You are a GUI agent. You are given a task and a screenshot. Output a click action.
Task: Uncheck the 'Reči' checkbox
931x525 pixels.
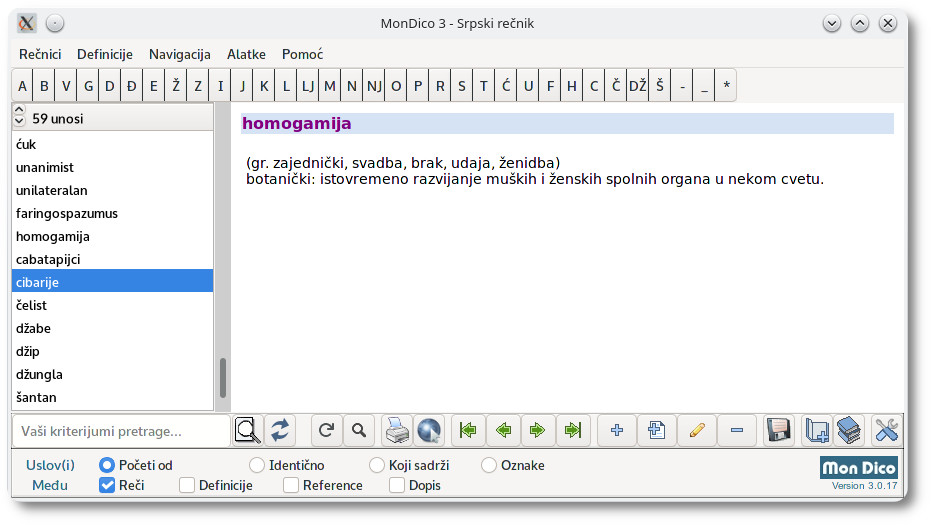[107, 485]
